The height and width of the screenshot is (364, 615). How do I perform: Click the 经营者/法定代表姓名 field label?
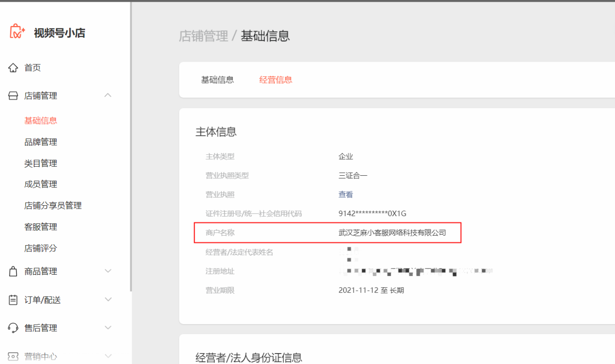pyautogui.click(x=239, y=252)
